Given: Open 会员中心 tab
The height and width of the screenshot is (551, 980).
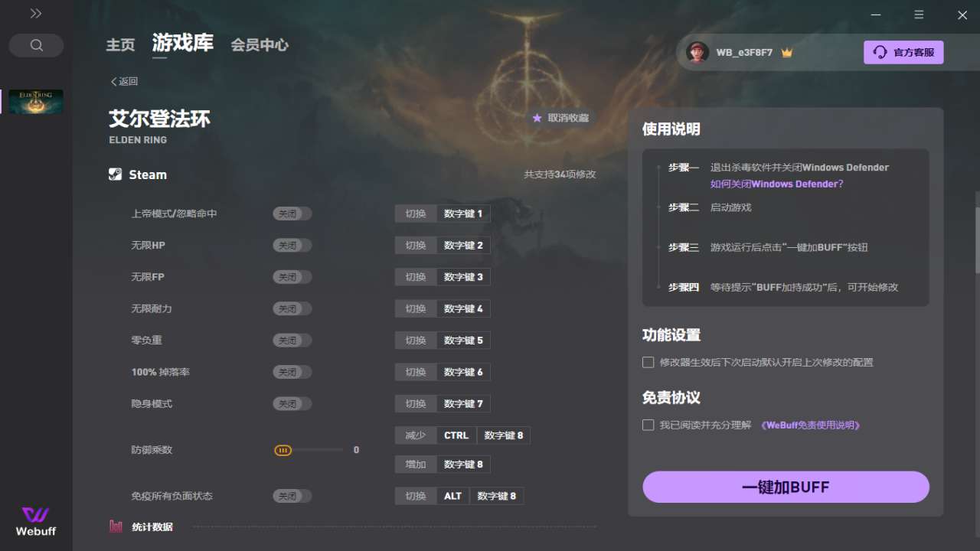Looking at the screenshot, I should click(x=260, y=45).
